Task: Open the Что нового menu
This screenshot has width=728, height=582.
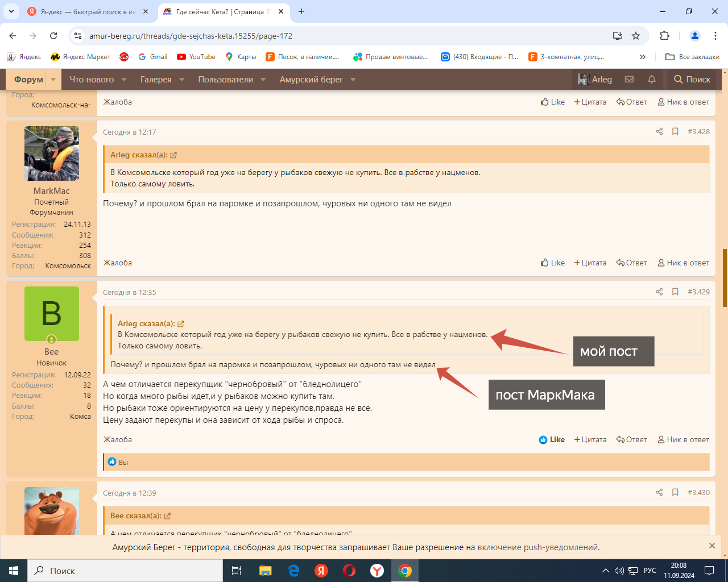Action: point(92,80)
